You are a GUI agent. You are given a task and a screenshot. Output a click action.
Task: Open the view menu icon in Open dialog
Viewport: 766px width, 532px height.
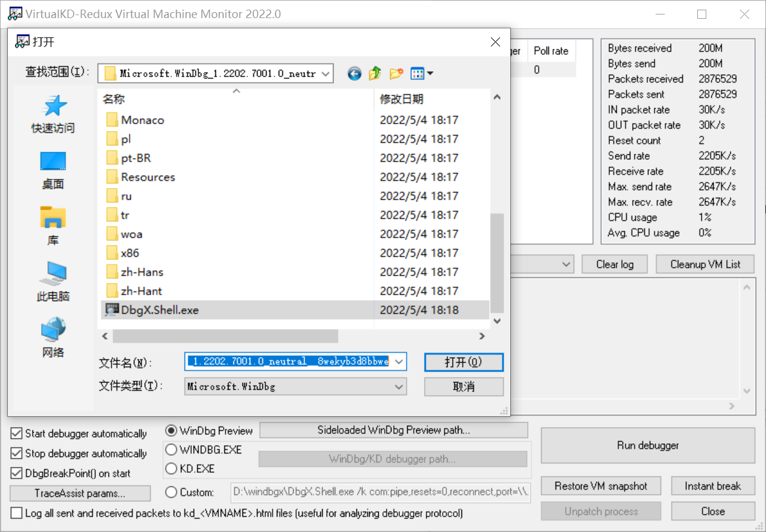(x=417, y=74)
